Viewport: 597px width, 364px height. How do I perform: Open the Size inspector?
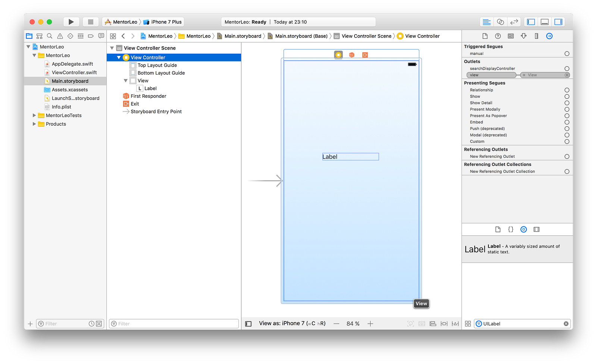[x=537, y=36]
